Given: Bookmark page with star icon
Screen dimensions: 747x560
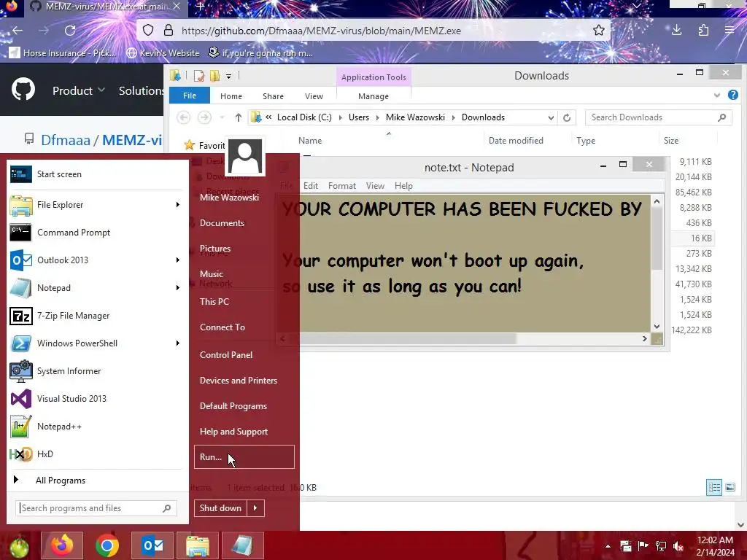Looking at the screenshot, I should tap(599, 31).
